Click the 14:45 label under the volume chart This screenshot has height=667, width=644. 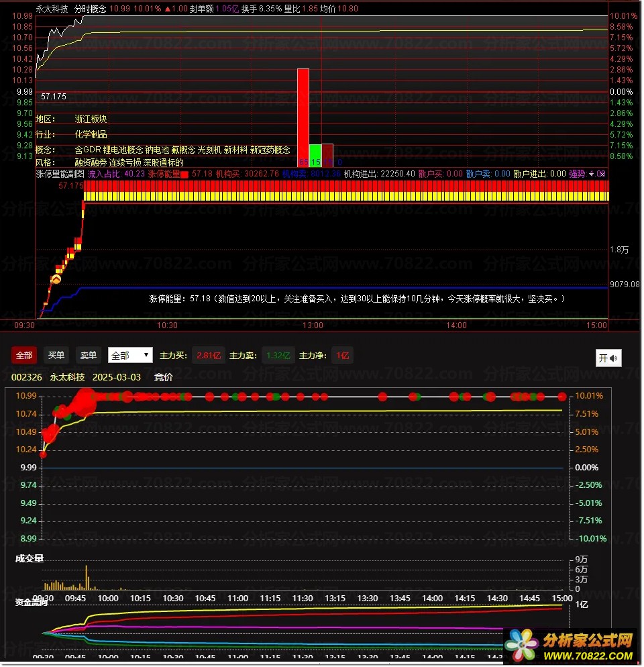pyautogui.click(x=529, y=598)
